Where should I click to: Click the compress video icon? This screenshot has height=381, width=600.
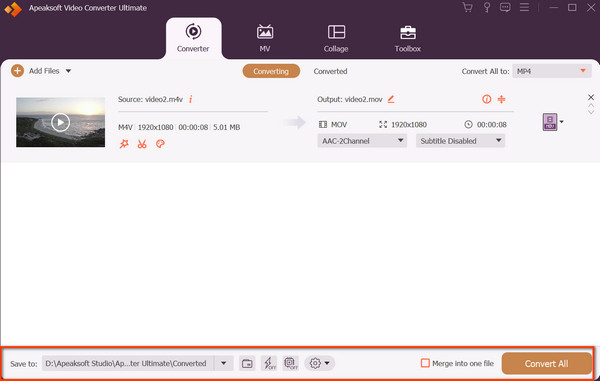pos(501,99)
